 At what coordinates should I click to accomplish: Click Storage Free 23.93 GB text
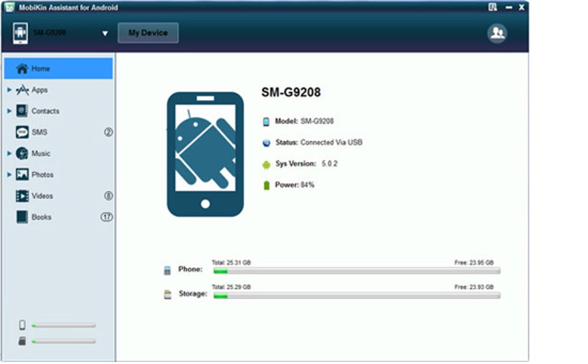pyautogui.click(x=474, y=287)
